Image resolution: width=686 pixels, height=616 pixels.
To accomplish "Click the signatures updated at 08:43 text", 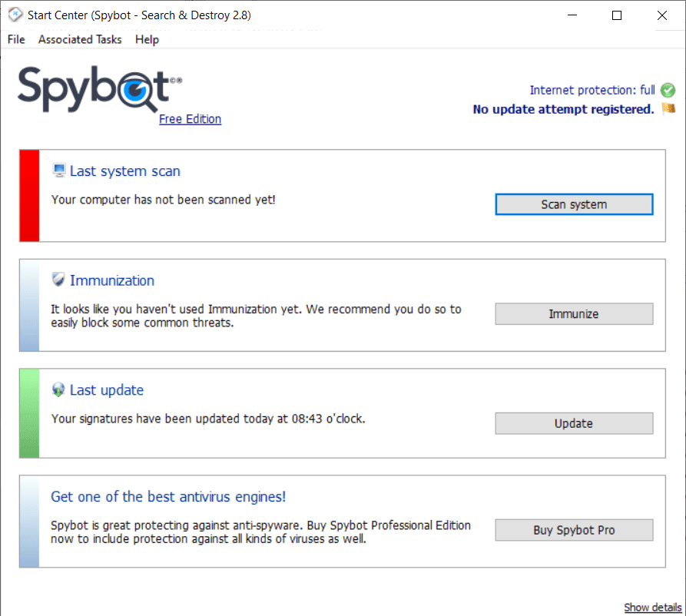I will (208, 419).
